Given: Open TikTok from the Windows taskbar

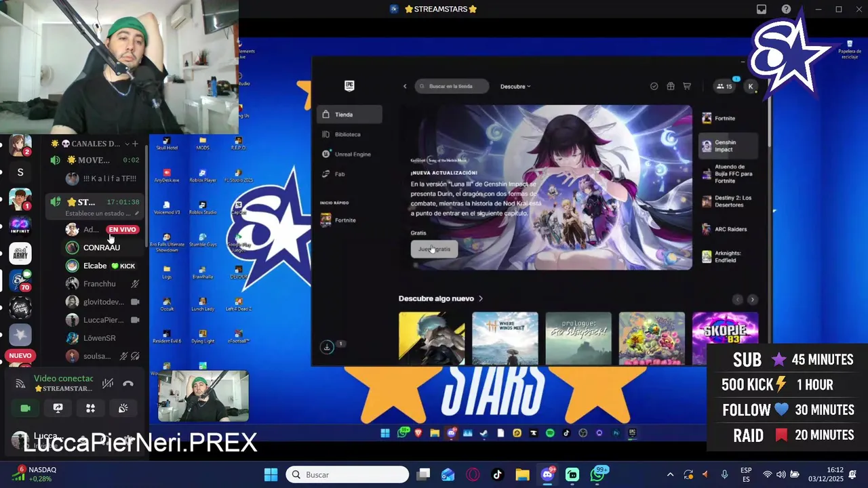Looking at the screenshot, I should pos(497,474).
